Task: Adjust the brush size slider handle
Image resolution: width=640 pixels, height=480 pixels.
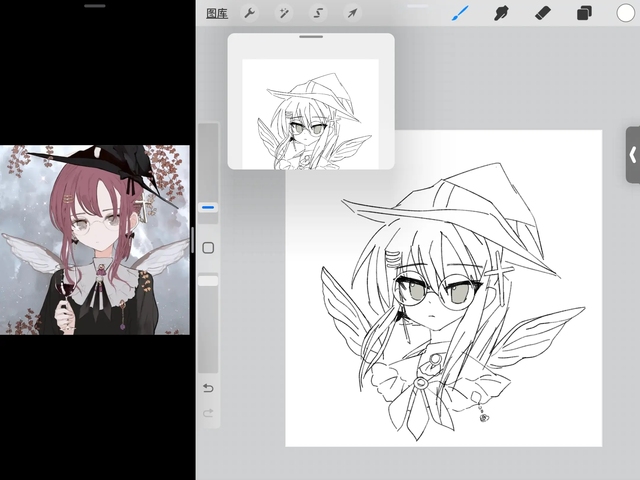Action: [208, 208]
